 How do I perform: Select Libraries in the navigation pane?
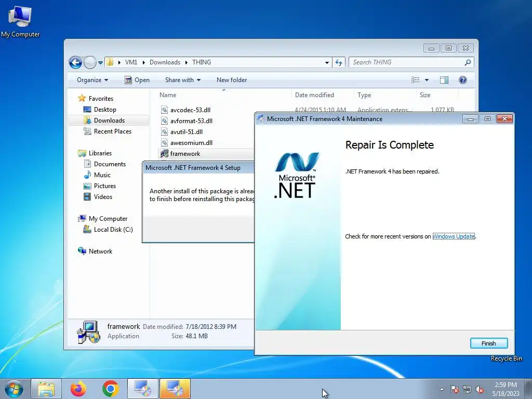tap(100, 153)
